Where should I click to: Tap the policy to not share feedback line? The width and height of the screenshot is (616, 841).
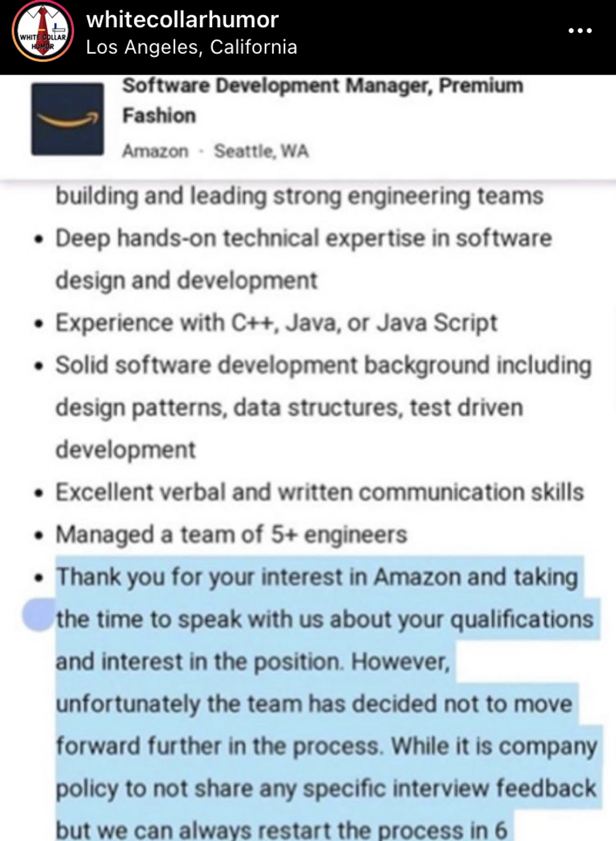[x=325, y=788]
